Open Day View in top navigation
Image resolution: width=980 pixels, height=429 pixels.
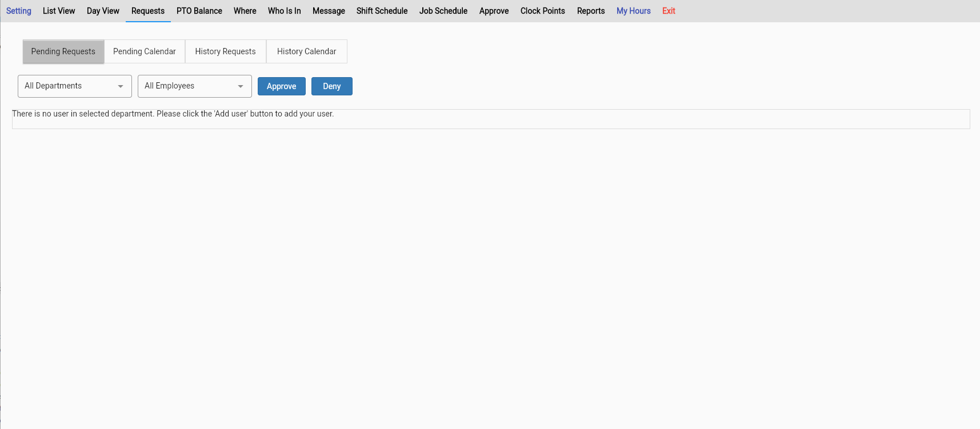[103, 11]
